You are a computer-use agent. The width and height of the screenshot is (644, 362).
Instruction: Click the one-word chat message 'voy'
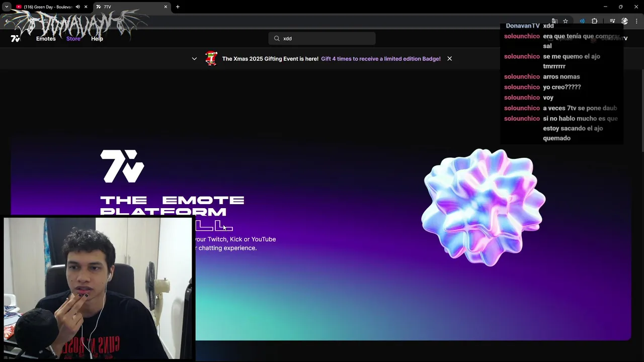[x=548, y=98]
